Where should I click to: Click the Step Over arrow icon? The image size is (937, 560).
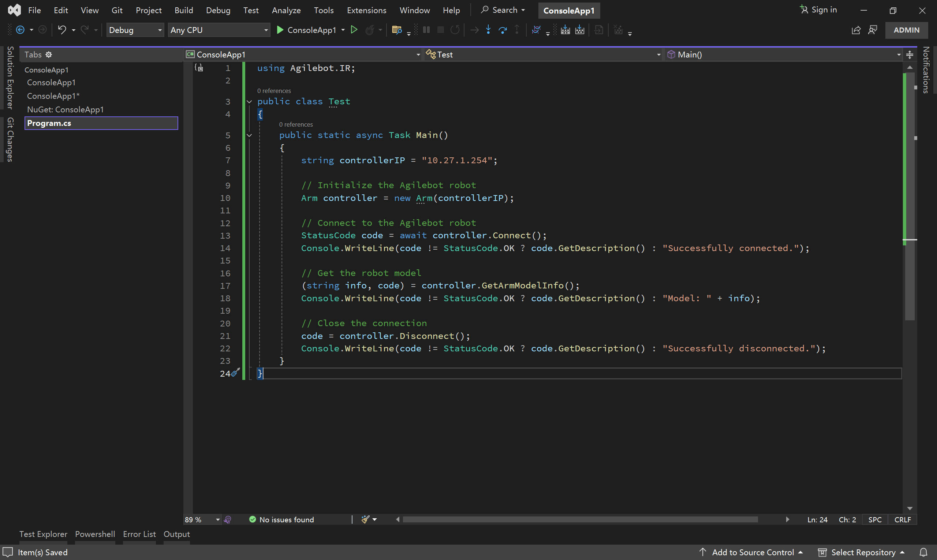click(x=503, y=30)
